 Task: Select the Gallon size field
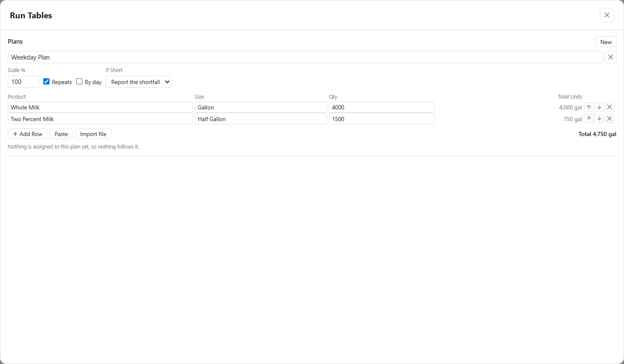pyautogui.click(x=260, y=107)
